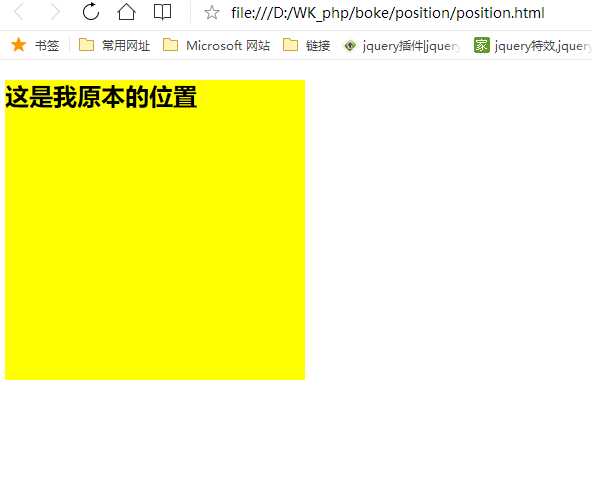592x494 pixels.
Task: Reload the page with refresh icon
Action: pyautogui.click(x=91, y=11)
